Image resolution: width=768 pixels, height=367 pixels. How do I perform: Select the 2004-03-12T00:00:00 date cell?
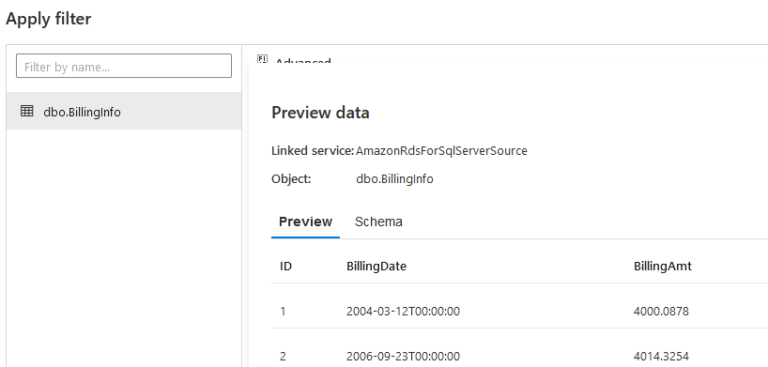click(403, 311)
